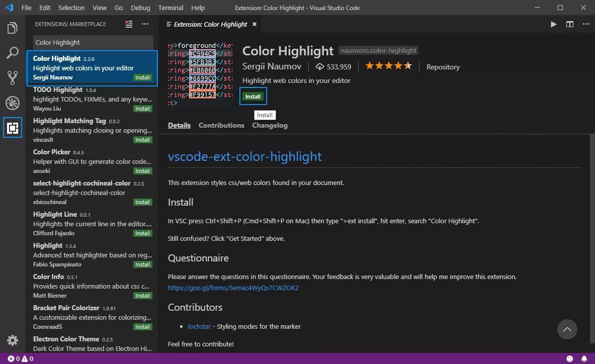Click the Sergii Naumov publisher link
The image size is (595, 364).
(272, 66)
